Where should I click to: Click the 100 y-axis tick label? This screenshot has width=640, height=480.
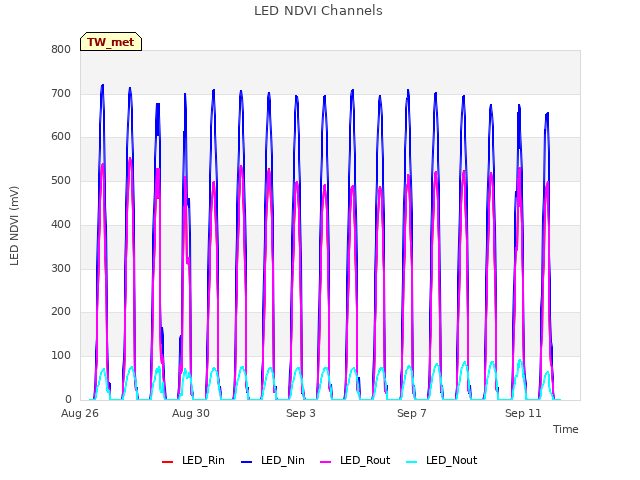(61, 356)
